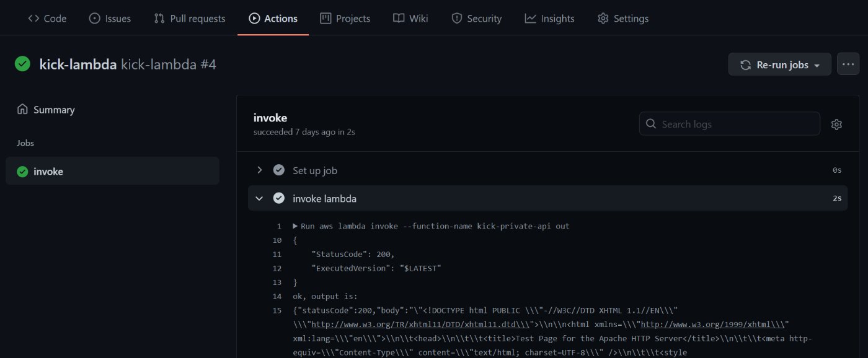This screenshot has width=868, height=358.
Task: Open log settings gear icon
Action: click(836, 124)
